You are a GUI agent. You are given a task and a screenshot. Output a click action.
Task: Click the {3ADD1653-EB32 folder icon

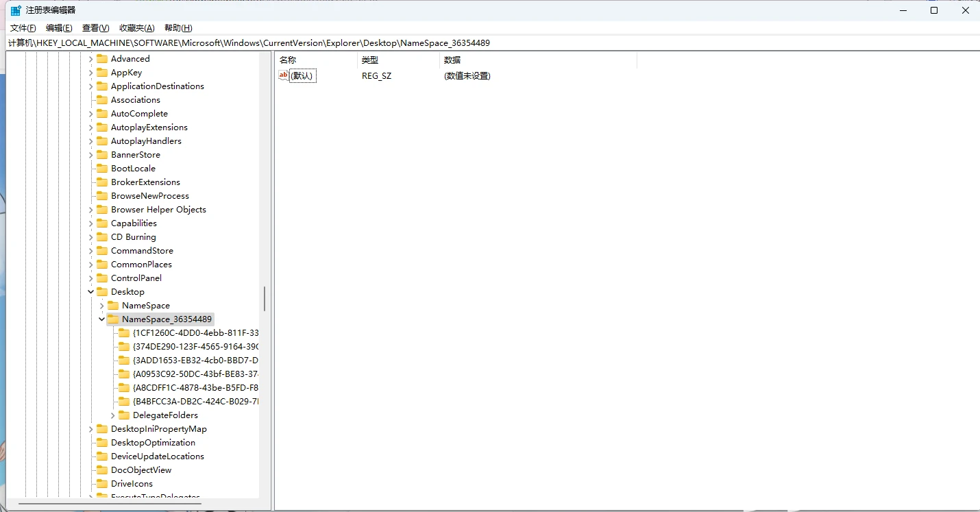pos(124,361)
